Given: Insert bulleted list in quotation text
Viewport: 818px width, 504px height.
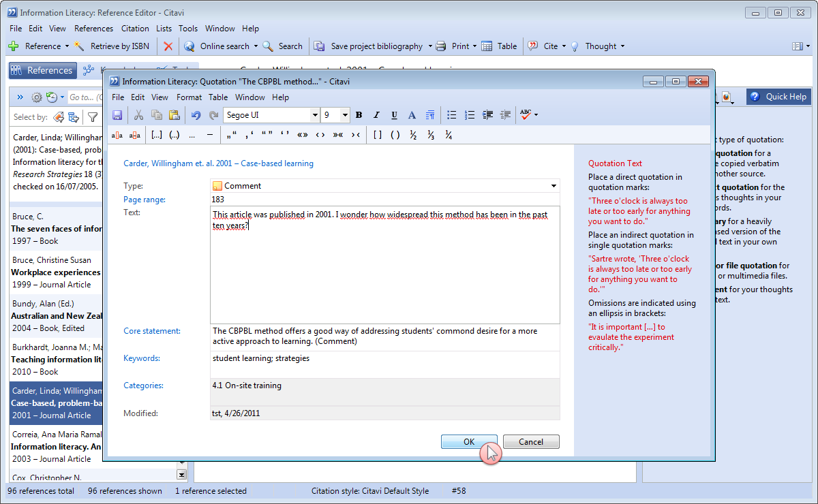Looking at the screenshot, I should click(451, 115).
